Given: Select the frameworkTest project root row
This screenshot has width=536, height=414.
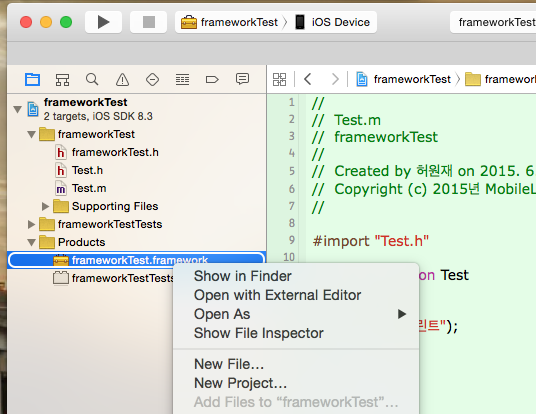Looking at the screenshot, I should (137, 109).
